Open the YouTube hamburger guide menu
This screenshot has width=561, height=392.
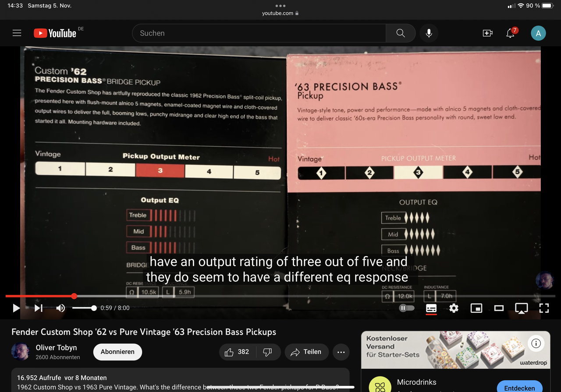pos(17,33)
